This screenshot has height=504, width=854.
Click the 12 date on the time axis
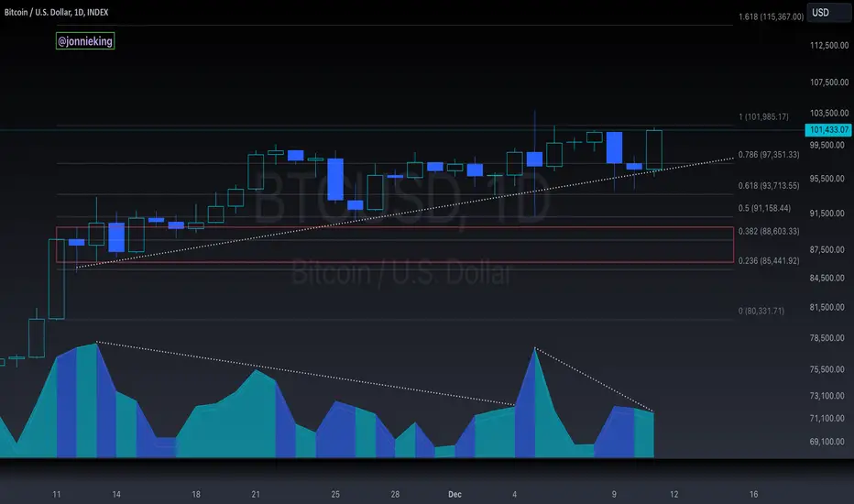coord(673,494)
